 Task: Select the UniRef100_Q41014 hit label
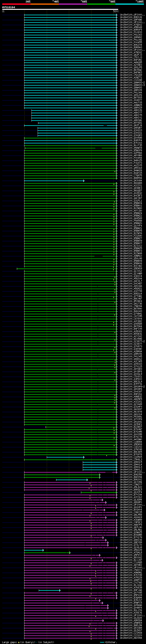point(131,414)
